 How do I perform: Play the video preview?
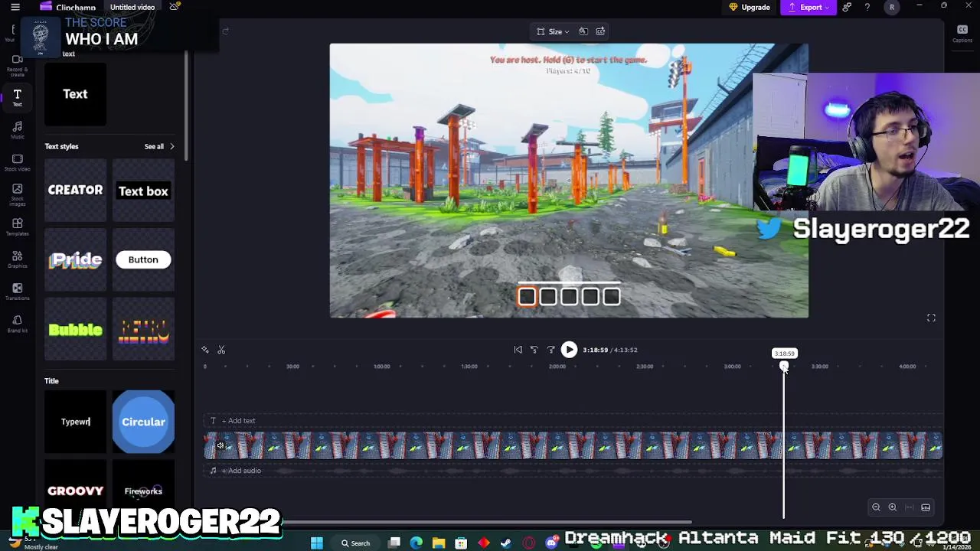tap(569, 350)
